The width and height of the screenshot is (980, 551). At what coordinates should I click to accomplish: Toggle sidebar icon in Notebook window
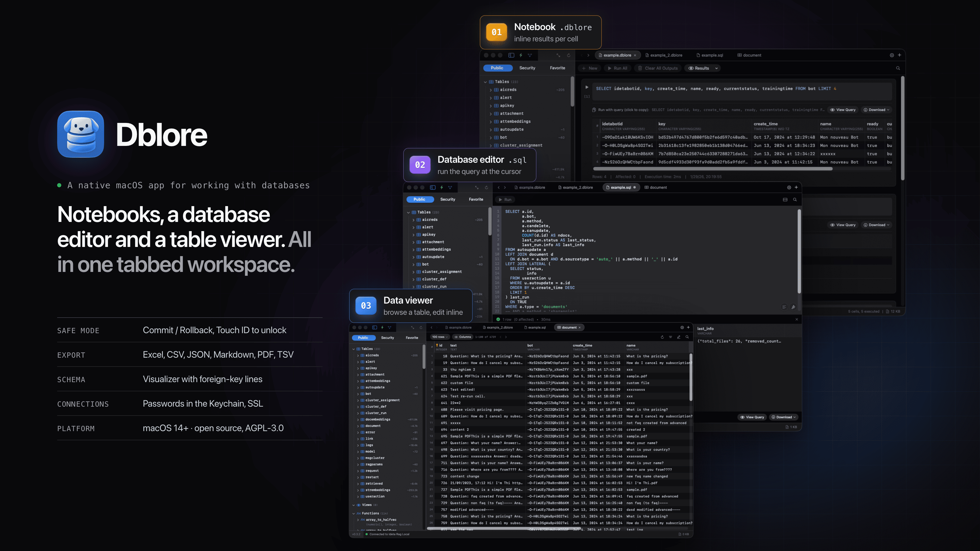[511, 55]
